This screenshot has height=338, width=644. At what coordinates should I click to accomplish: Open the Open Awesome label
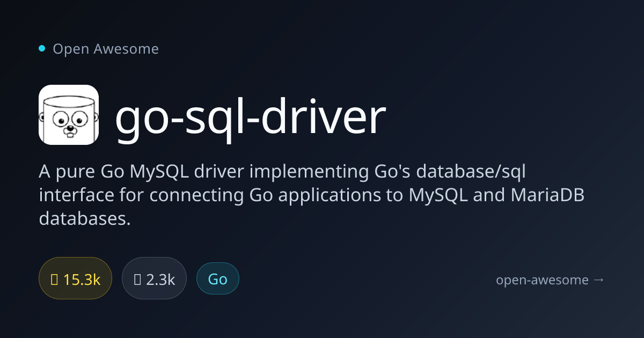(x=106, y=49)
